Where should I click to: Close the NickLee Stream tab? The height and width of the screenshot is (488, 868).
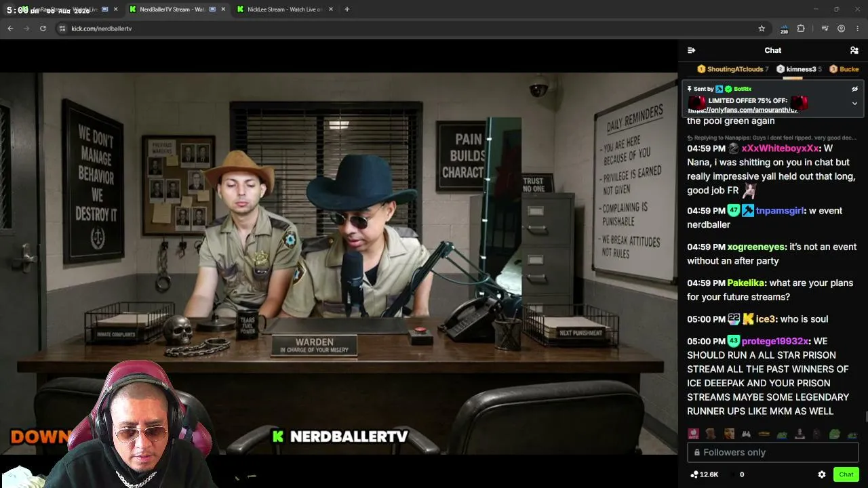coord(330,9)
